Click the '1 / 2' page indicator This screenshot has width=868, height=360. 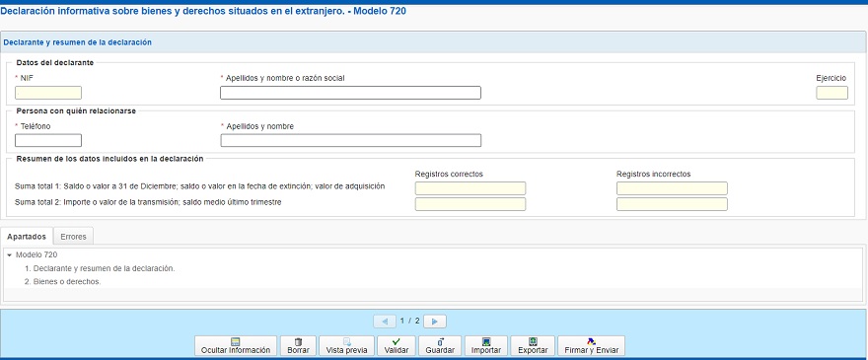410,322
